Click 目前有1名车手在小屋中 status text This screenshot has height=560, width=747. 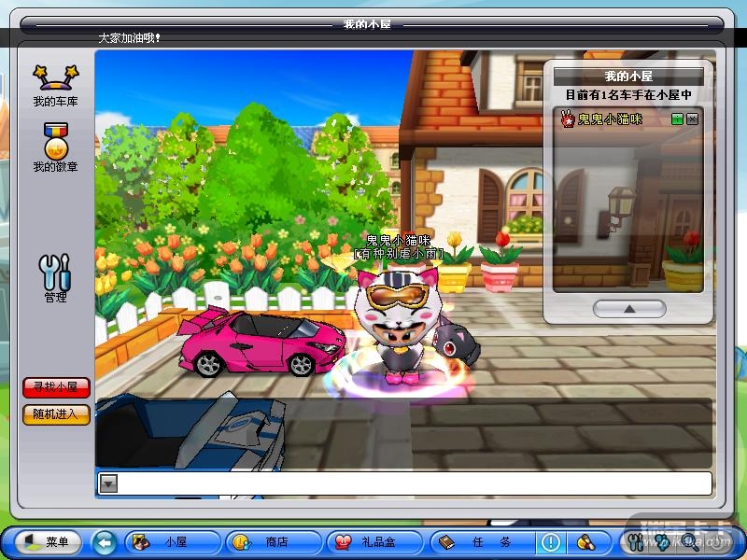coord(628,95)
